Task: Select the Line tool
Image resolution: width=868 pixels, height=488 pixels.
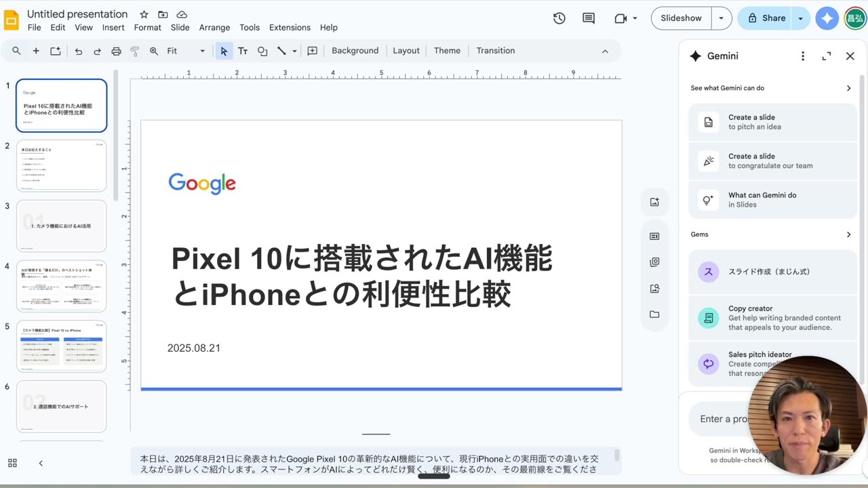Action: coord(281,51)
